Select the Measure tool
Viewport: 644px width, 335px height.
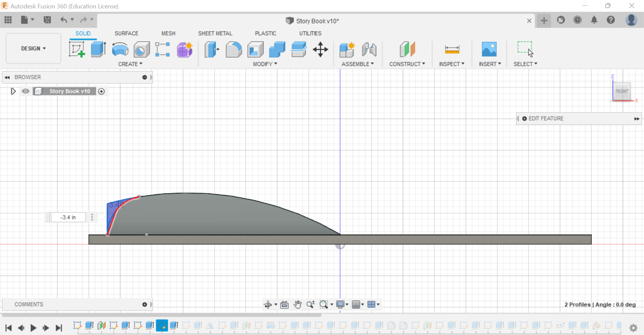(452, 50)
